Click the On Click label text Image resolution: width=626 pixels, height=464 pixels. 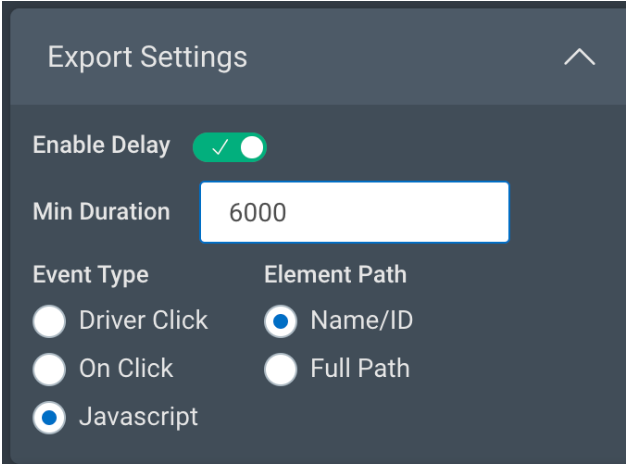(x=127, y=369)
